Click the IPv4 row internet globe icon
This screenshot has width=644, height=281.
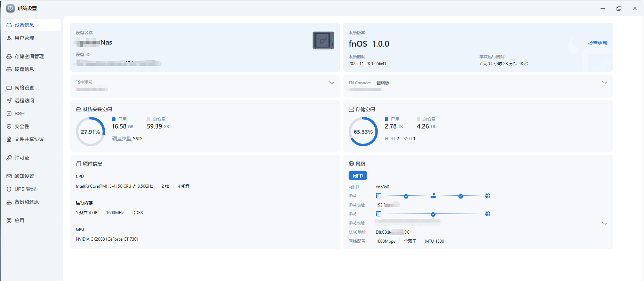point(488,196)
